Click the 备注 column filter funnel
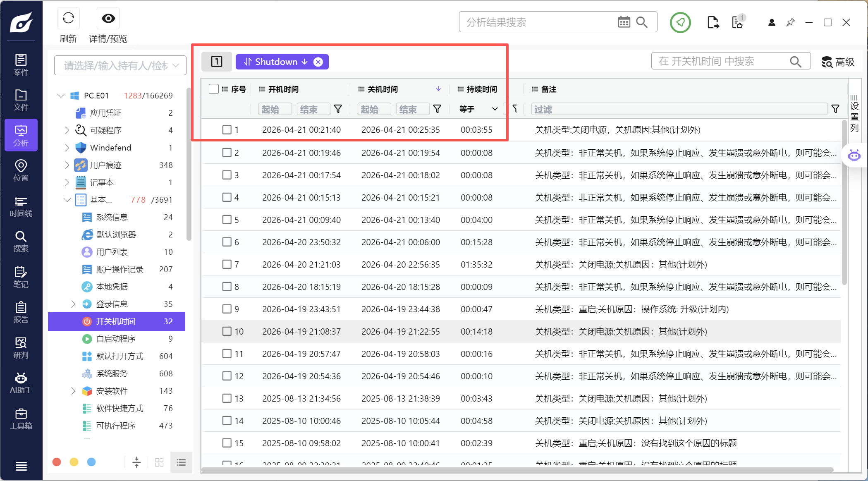The width and height of the screenshot is (868, 481). tap(835, 109)
